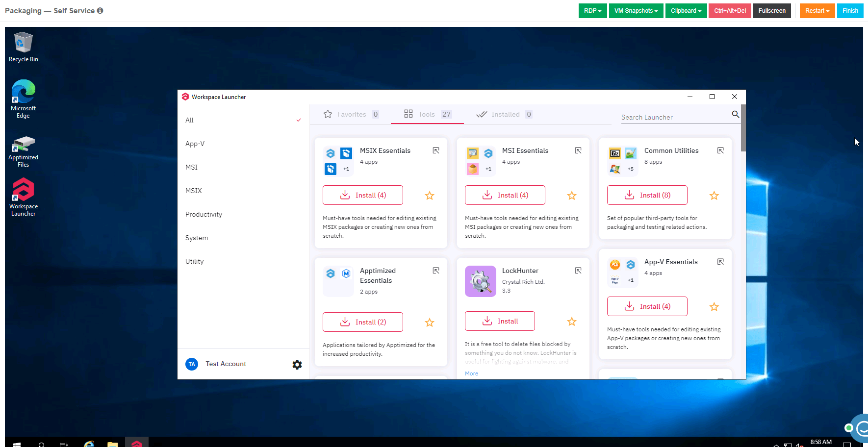Click the LockHunter app icon

[480, 281]
